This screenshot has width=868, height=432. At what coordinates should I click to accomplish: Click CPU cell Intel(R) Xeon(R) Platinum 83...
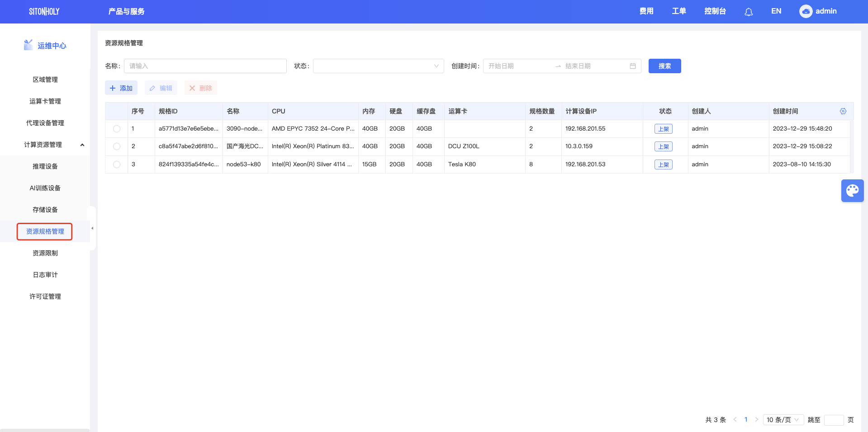click(x=313, y=146)
